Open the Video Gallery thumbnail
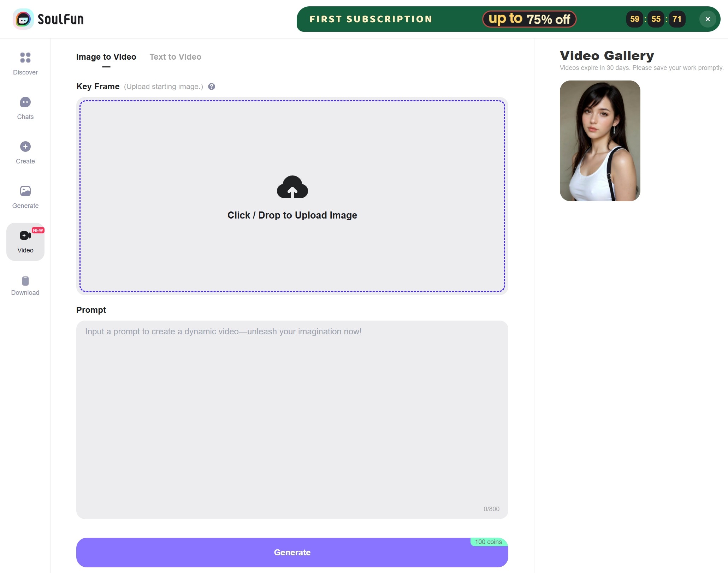The image size is (728, 573). click(x=600, y=141)
